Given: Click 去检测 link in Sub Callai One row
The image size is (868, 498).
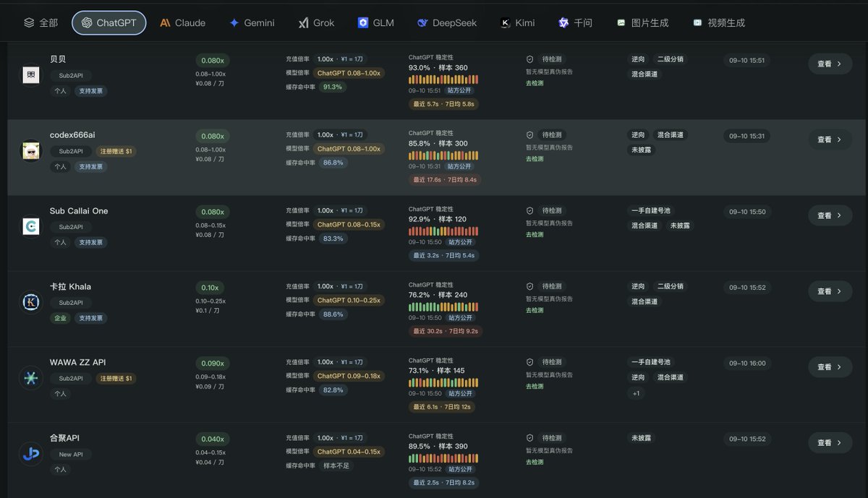Looking at the screenshot, I should (535, 235).
